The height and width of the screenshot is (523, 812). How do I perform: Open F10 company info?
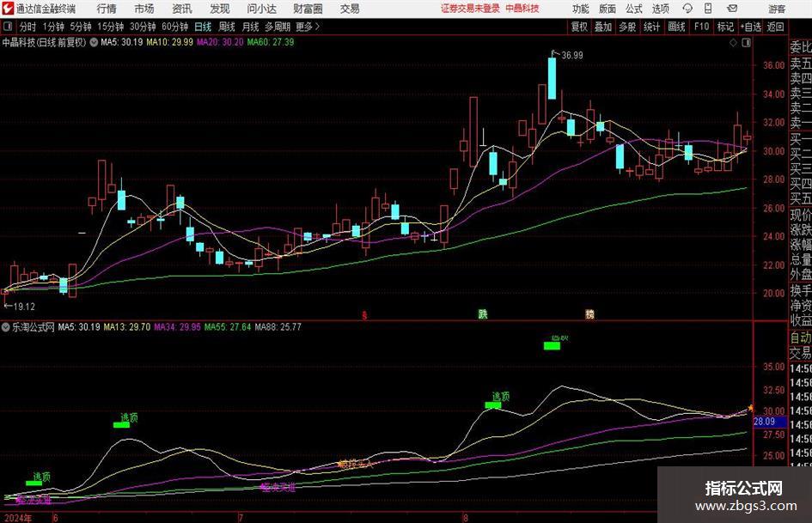[701, 27]
